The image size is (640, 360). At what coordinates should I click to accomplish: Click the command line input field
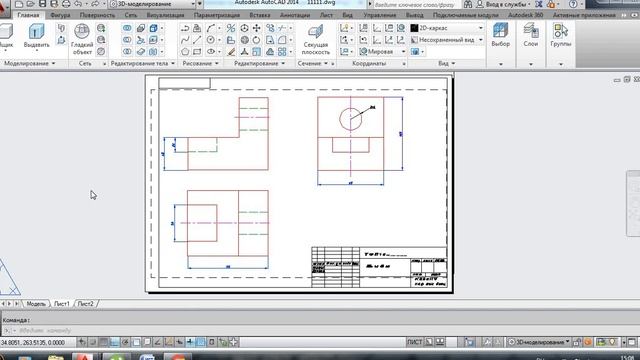pyautogui.click(x=320, y=331)
